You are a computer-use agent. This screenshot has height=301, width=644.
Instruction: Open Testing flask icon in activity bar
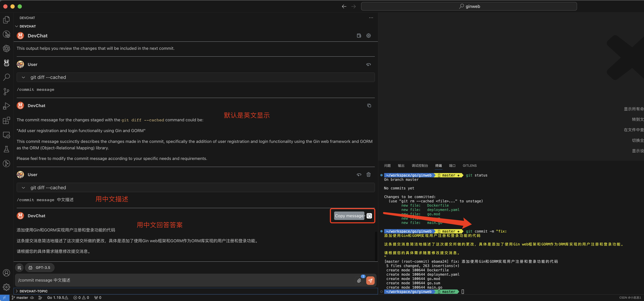(6, 149)
